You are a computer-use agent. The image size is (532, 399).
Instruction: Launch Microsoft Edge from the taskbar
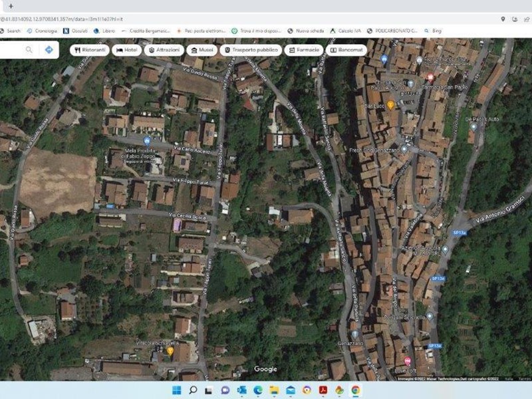pos(258,390)
